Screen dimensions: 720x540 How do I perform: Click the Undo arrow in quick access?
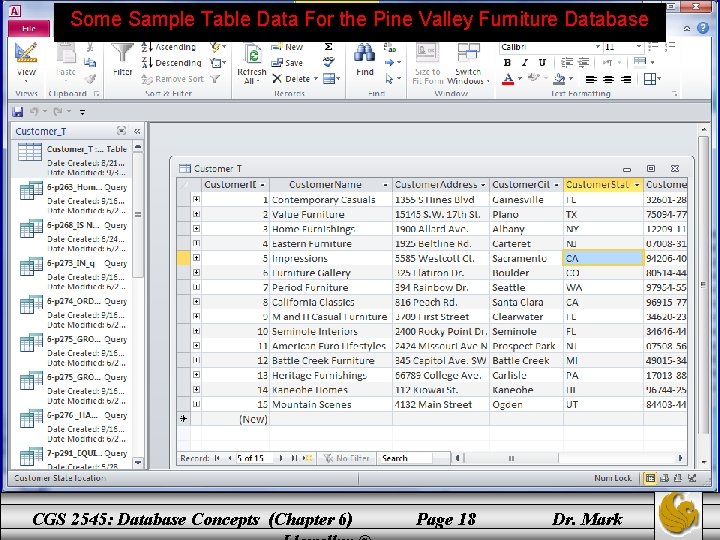pyautogui.click(x=34, y=112)
